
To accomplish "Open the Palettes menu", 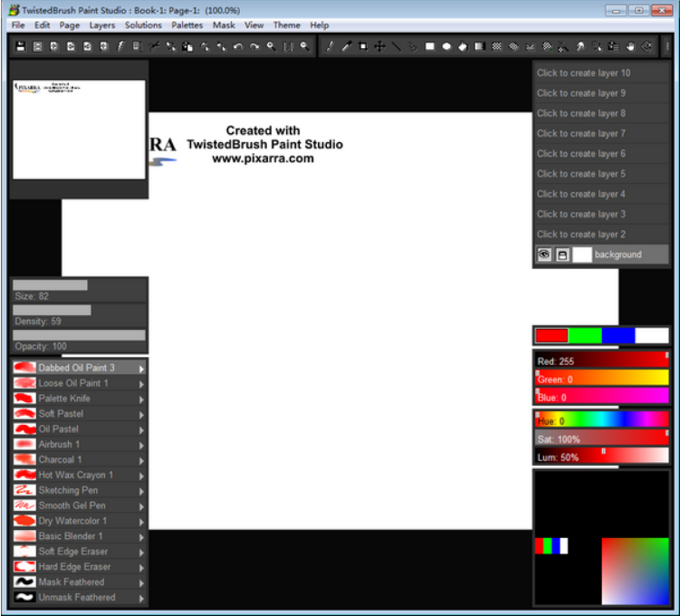I will (x=187, y=25).
